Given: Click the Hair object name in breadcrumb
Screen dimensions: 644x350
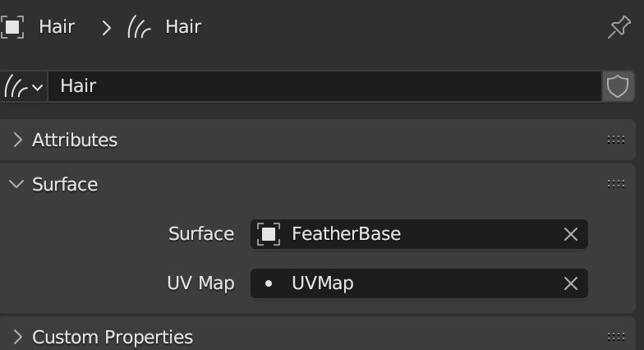Looking at the screenshot, I should click(57, 28).
